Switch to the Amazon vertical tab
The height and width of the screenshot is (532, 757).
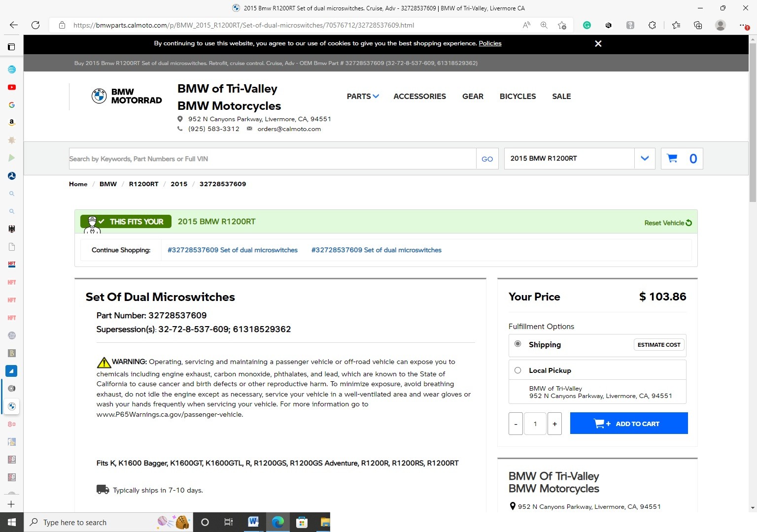point(12,123)
